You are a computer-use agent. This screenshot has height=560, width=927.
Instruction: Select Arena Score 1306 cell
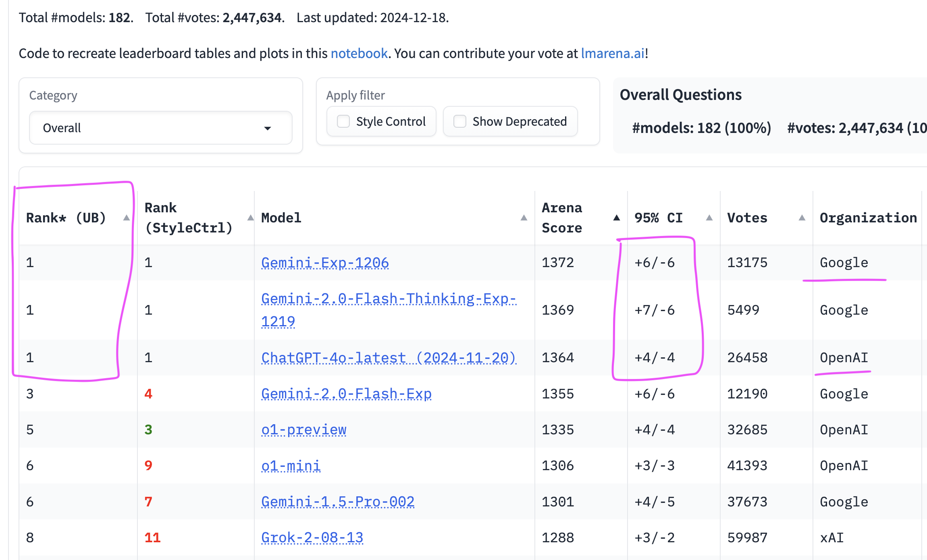558,466
